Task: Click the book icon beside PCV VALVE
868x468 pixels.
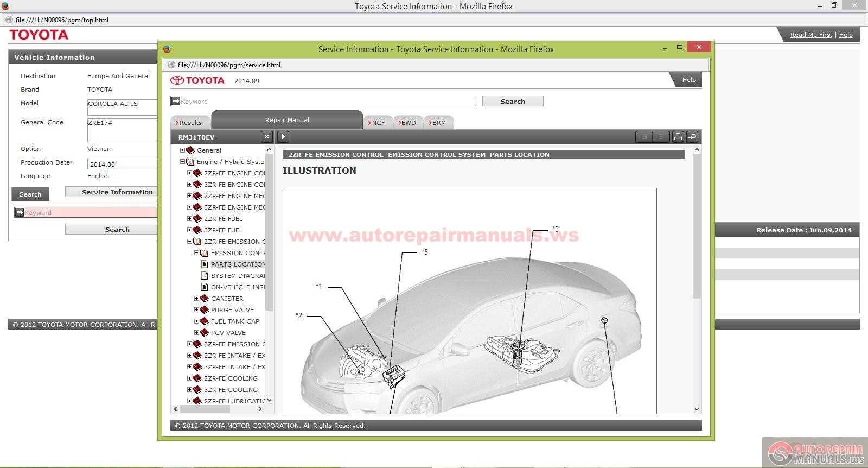Action: click(205, 333)
